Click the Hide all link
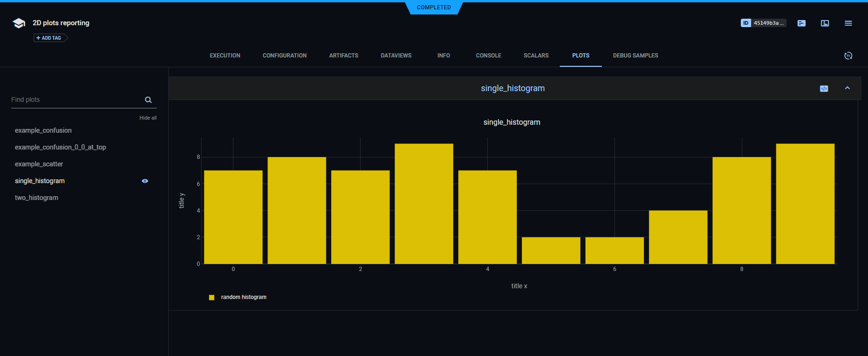This screenshot has height=356, width=868. tap(148, 118)
